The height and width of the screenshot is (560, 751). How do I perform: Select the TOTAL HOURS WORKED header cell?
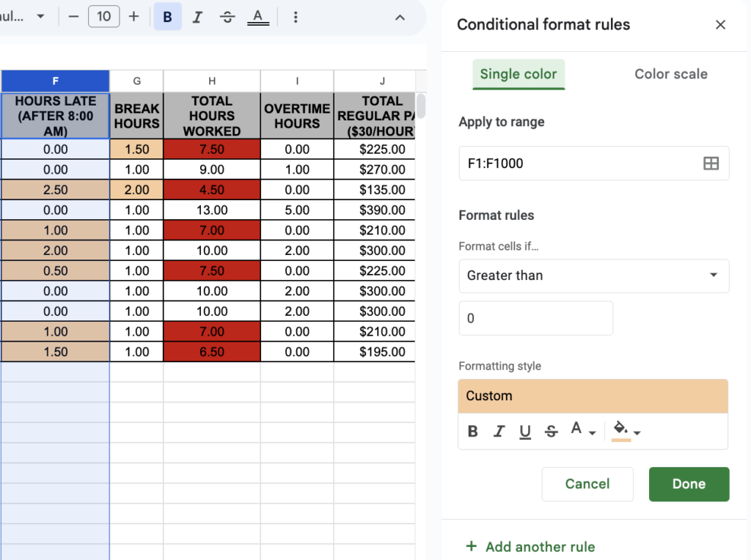[x=212, y=116]
